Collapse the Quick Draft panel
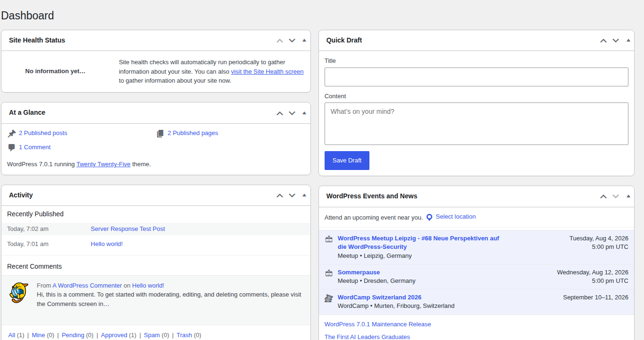The height and width of the screenshot is (340, 644). click(628, 41)
